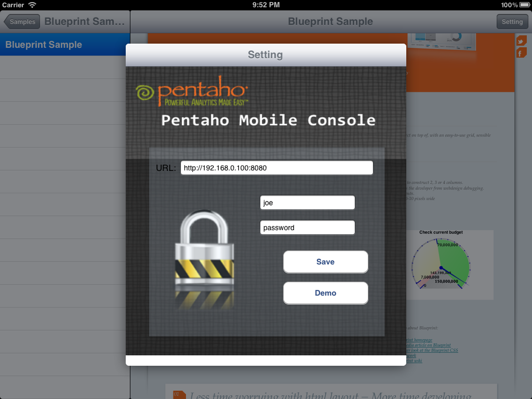This screenshot has width=532, height=399.
Task: Focus the username field containing joe
Action: tap(308, 203)
